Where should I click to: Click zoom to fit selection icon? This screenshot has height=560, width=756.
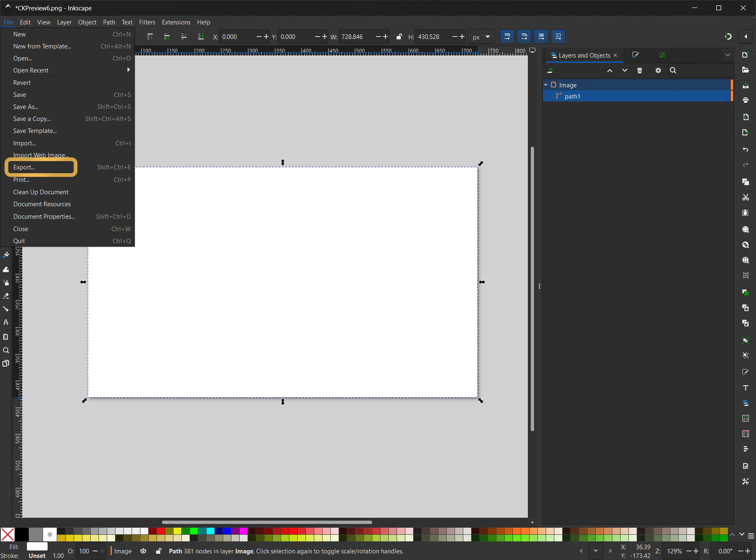tap(745, 229)
